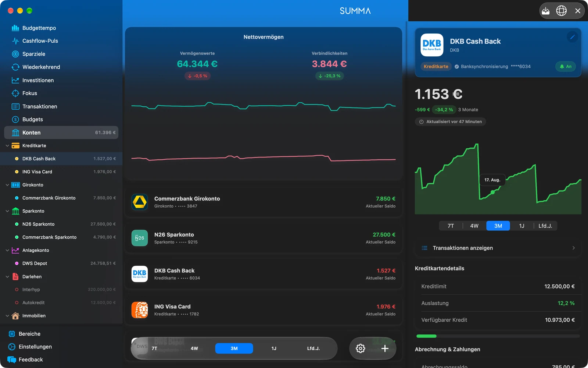
Task: Open N26 Sparkonto account card
Action: (263, 238)
